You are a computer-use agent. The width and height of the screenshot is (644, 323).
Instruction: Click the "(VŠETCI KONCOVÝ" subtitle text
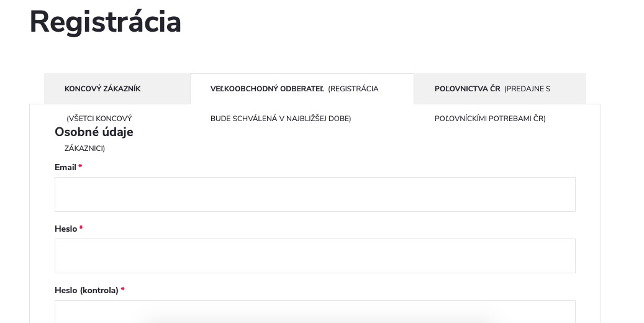tap(99, 119)
